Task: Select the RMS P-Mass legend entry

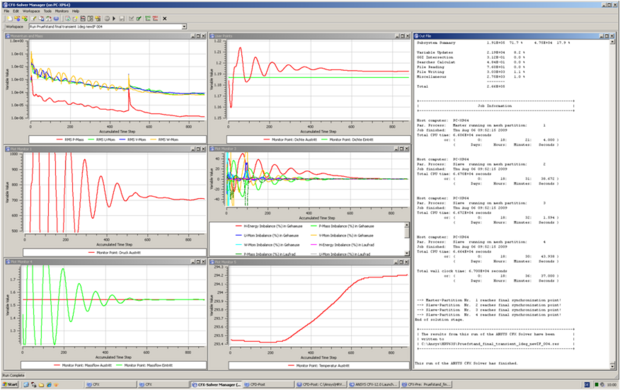Action: point(70,140)
